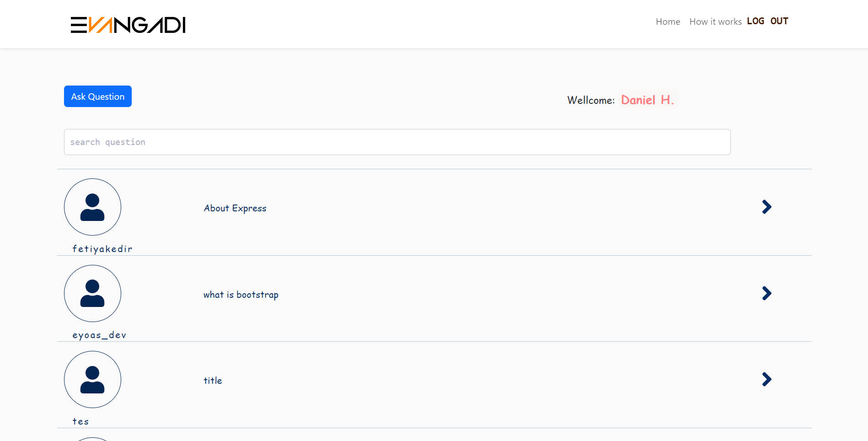The image size is (868, 441).
Task: Click the username tes
Action: coord(80,421)
